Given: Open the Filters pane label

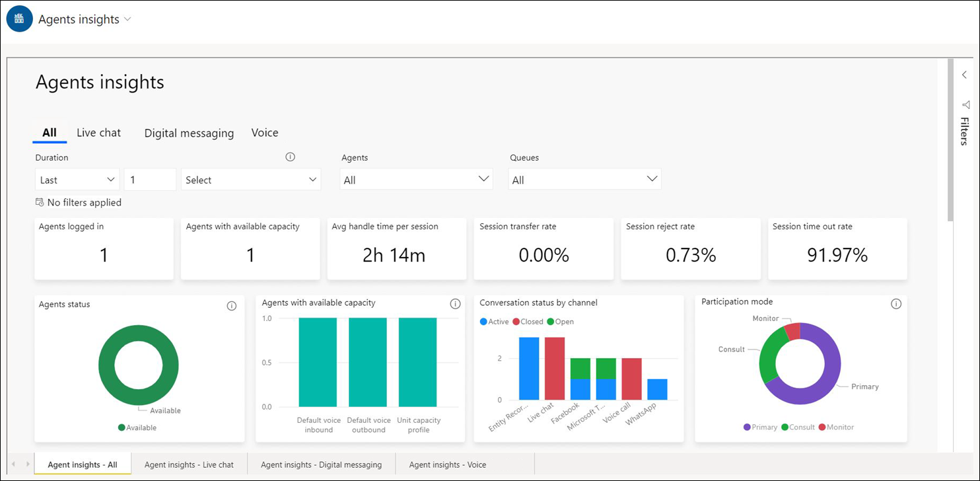Looking at the screenshot, I should [965, 131].
